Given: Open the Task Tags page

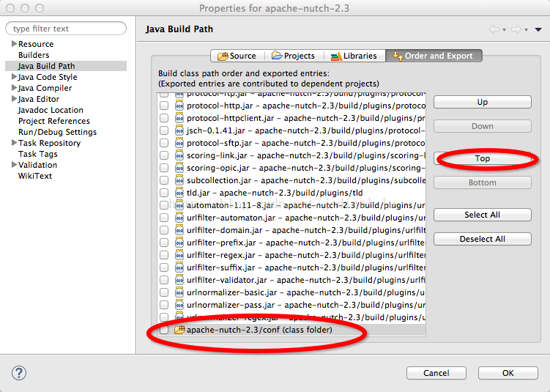Looking at the screenshot, I should 38,154.
